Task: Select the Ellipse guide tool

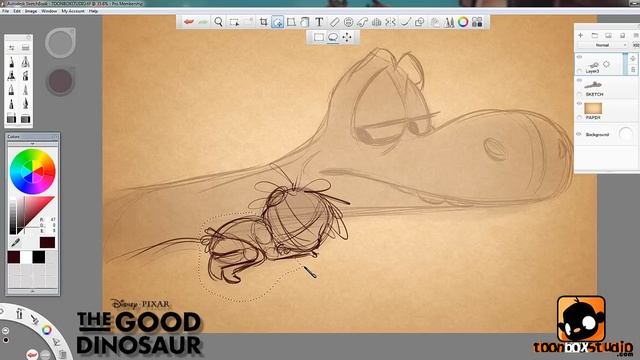Action: click(348, 22)
